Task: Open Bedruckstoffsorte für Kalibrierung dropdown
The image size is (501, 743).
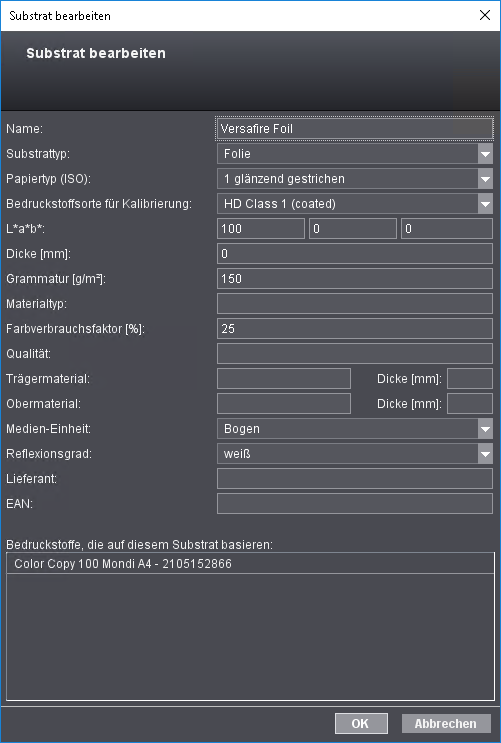Action: (485, 204)
